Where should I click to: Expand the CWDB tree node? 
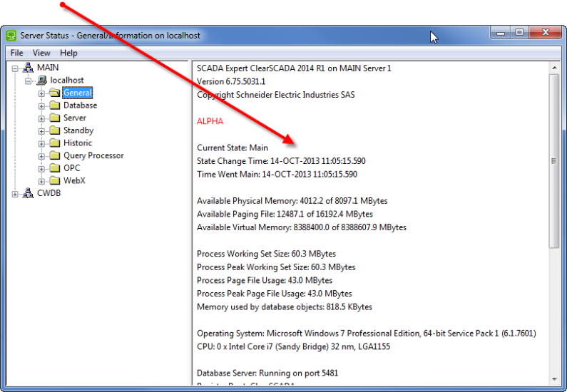(16, 194)
